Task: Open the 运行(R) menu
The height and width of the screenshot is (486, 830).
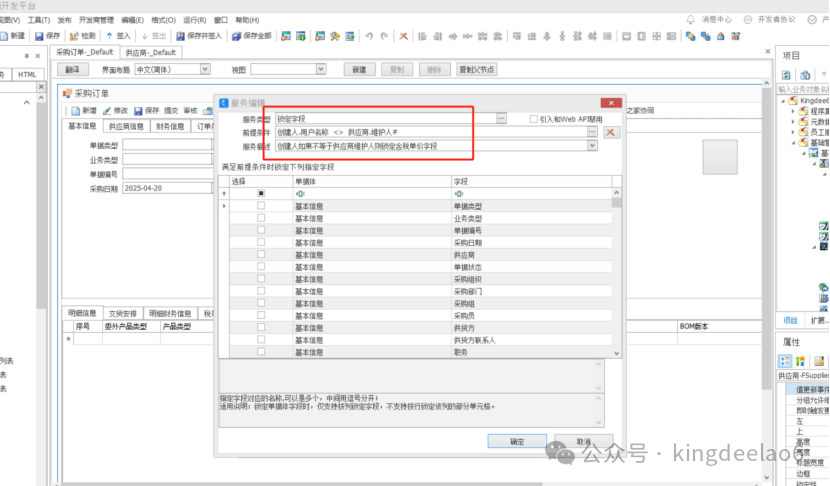Action: (194, 20)
